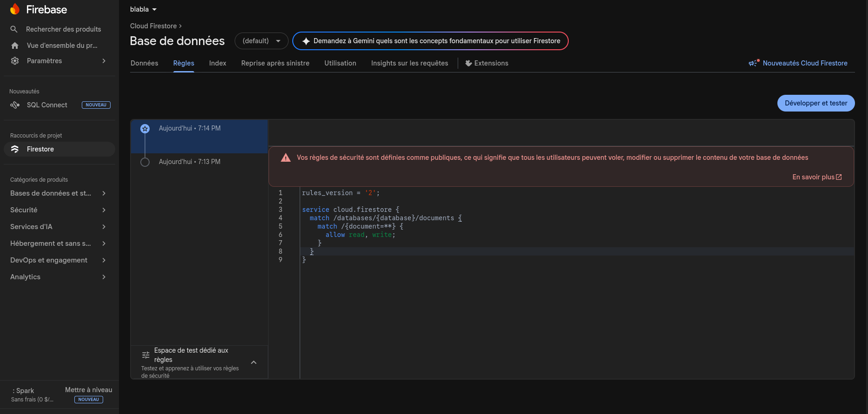Click code line 6 allow read, write
868x414 pixels.
click(x=360, y=235)
